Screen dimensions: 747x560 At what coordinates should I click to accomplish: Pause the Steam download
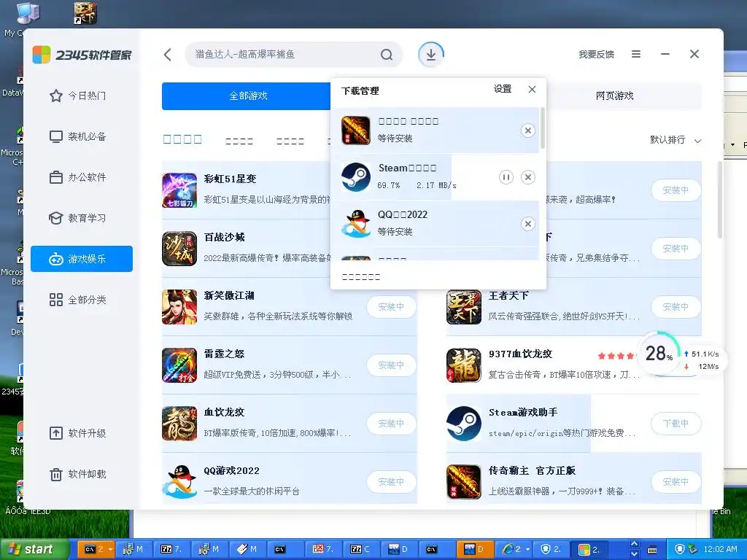pyautogui.click(x=506, y=178)
